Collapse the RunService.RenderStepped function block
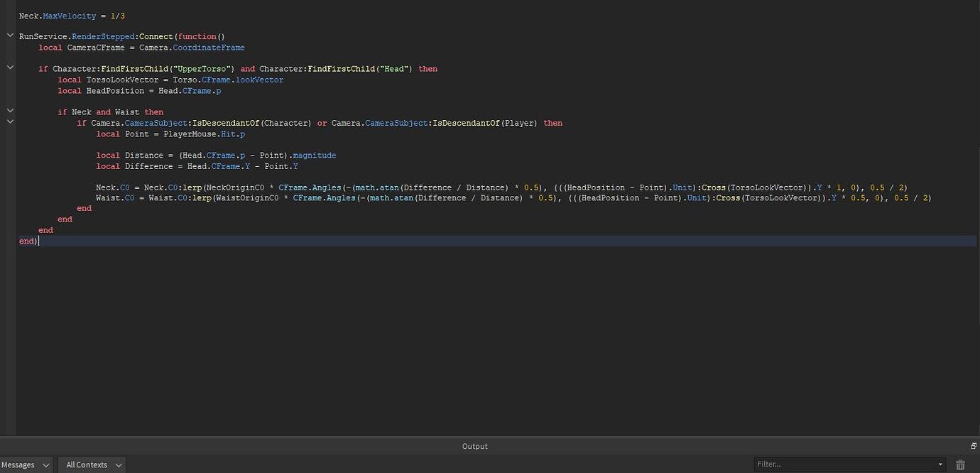 [x=9, y=34]
